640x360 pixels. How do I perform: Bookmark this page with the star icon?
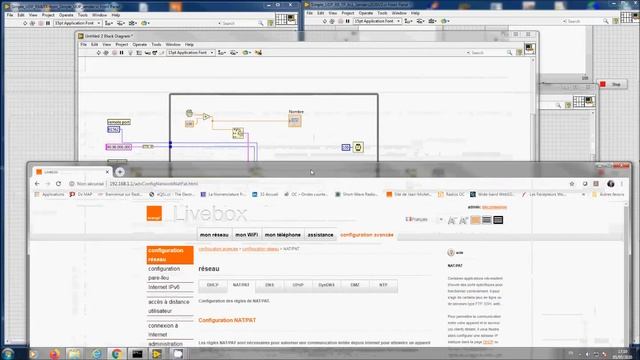(572, 184)
